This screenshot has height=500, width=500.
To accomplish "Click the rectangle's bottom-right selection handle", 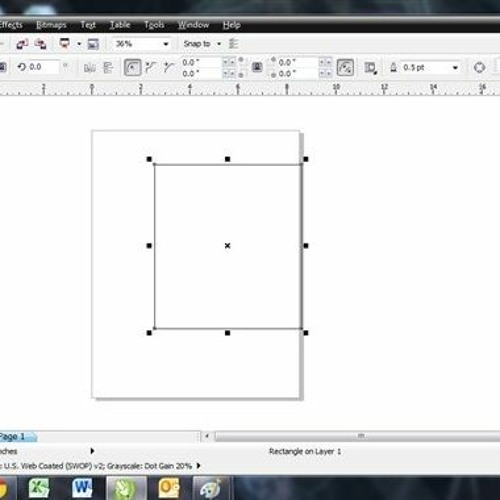I will pyautogui.click(x=306, y=333).
